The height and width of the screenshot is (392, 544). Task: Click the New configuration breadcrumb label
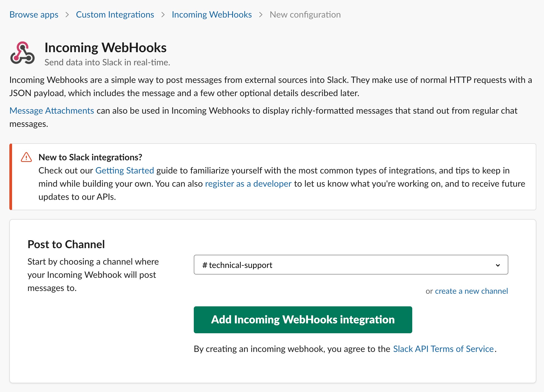305,14
